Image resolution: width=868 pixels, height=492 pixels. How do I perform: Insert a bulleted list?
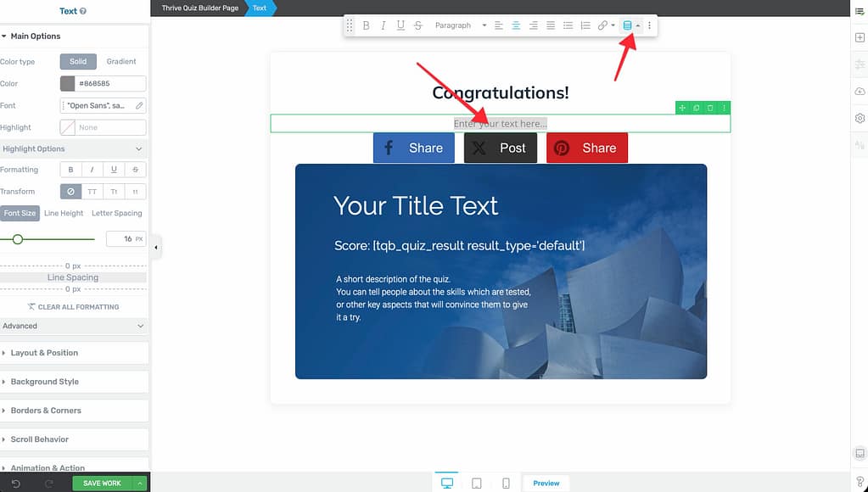tap(568, 25)
